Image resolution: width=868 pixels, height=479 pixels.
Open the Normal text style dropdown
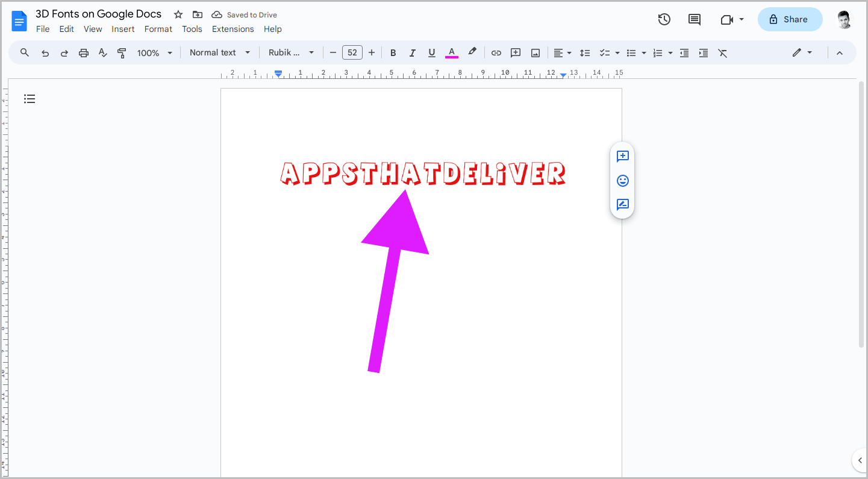[219, 52]
